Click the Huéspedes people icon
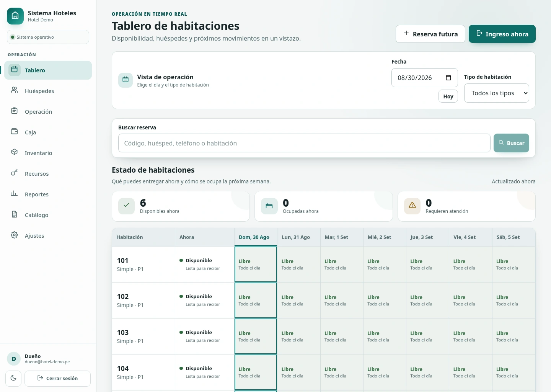Screen dimensions: 551x392 [x=15, y=90]
